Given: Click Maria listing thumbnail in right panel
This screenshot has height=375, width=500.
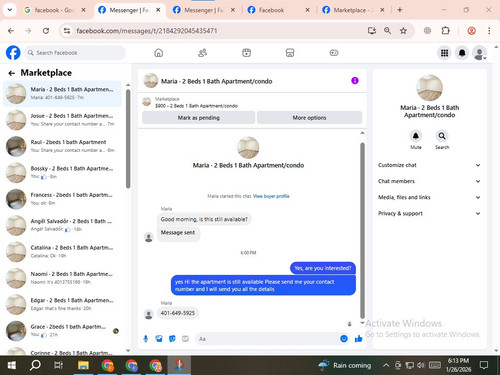Looking at the screenshot, I should point(429,88).
